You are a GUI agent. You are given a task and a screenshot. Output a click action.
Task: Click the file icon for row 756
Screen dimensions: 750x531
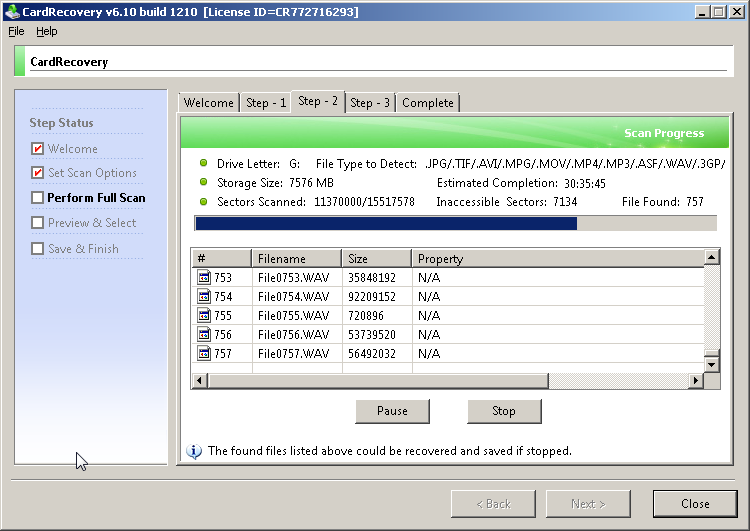(204, 334)
